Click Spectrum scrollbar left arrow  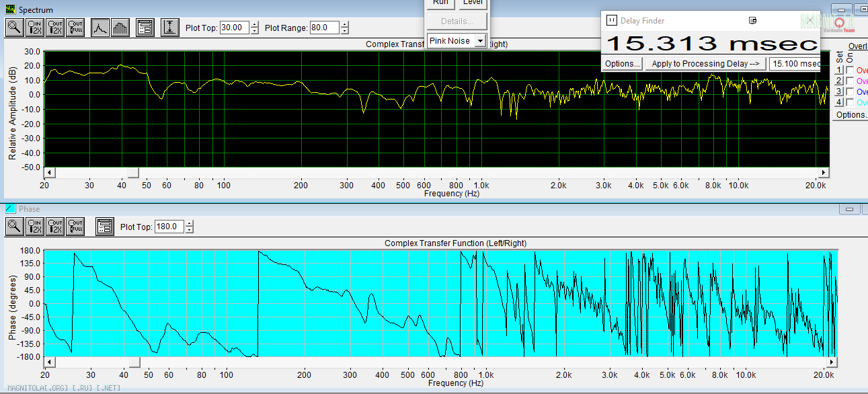(x=50, y=173)
